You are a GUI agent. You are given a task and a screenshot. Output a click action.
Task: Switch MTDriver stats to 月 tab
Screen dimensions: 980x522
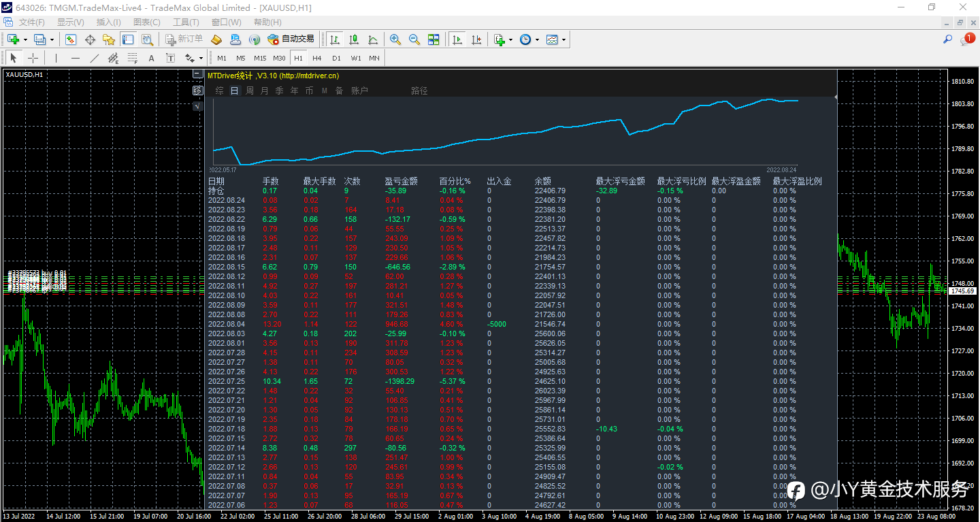[x=265, y=91]
